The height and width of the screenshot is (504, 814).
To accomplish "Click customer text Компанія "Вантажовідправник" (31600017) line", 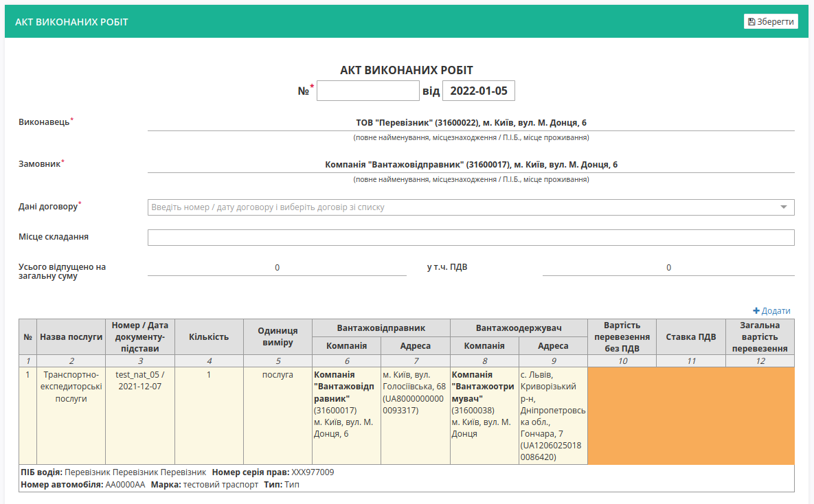I will pyautogui.click(x=471, y=165).
